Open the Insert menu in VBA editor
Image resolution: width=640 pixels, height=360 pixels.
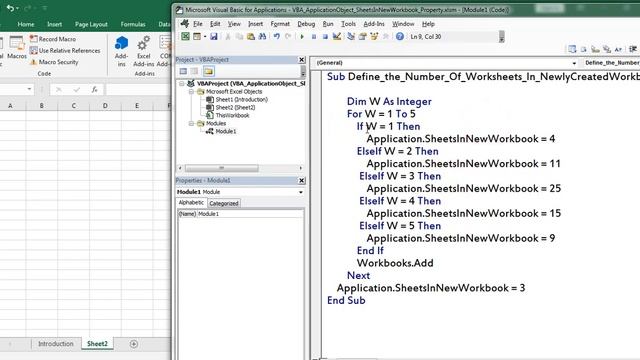click(x=256, y=24)
